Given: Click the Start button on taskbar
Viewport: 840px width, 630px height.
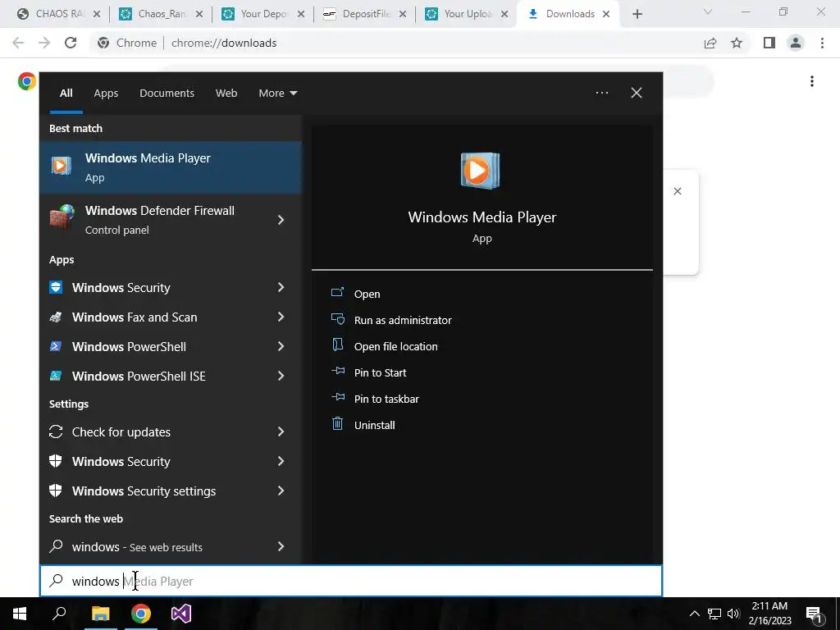Looking at the screenshot, I should pyautogui.click(x=20, y=614).
